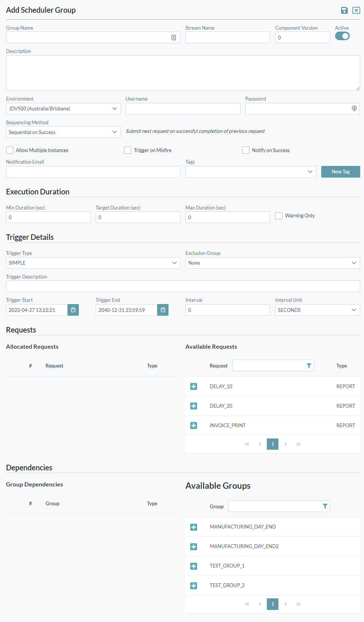The width and height of the screenshot is (364, 622).
Task: Open the Trigger Start calendar picker
Action: point(73,310)
